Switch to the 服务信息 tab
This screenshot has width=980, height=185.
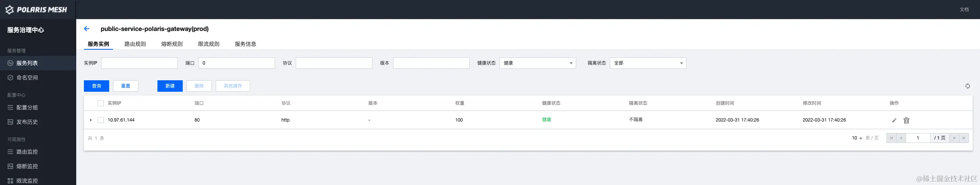[x=246, y=44]
